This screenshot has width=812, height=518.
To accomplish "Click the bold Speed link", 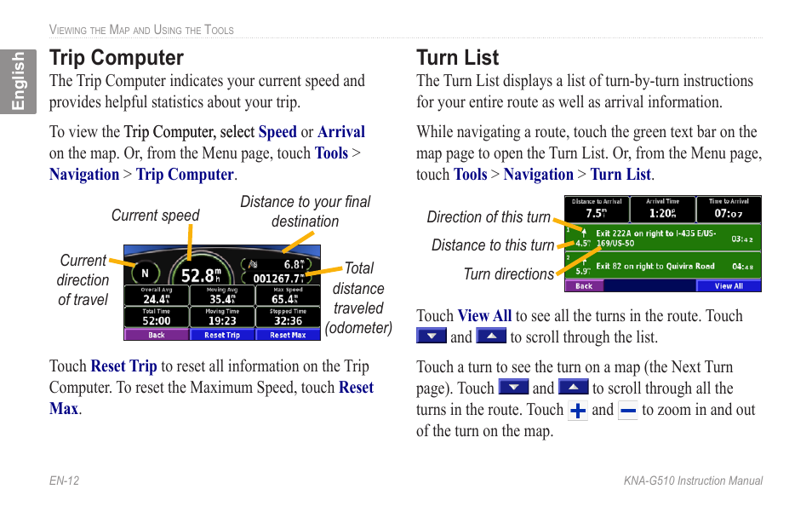I will (277, 132).
